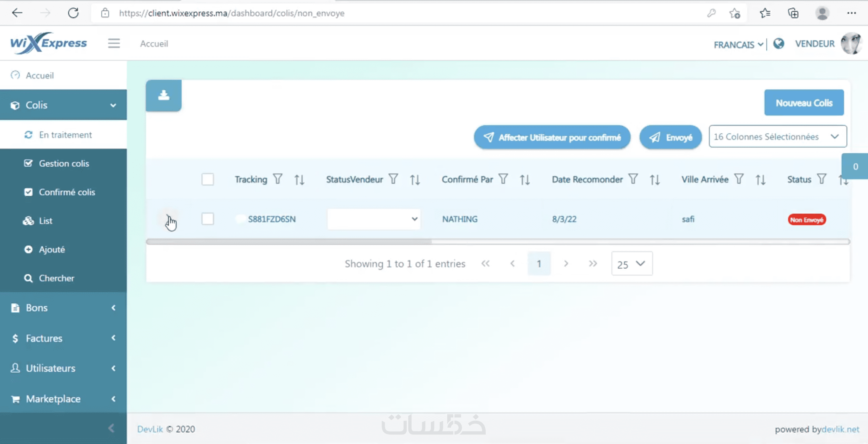The width and height of the screenshot is (868, 444).
Task: Click the horizontal table scrollbar
Action: click(289, 242)
